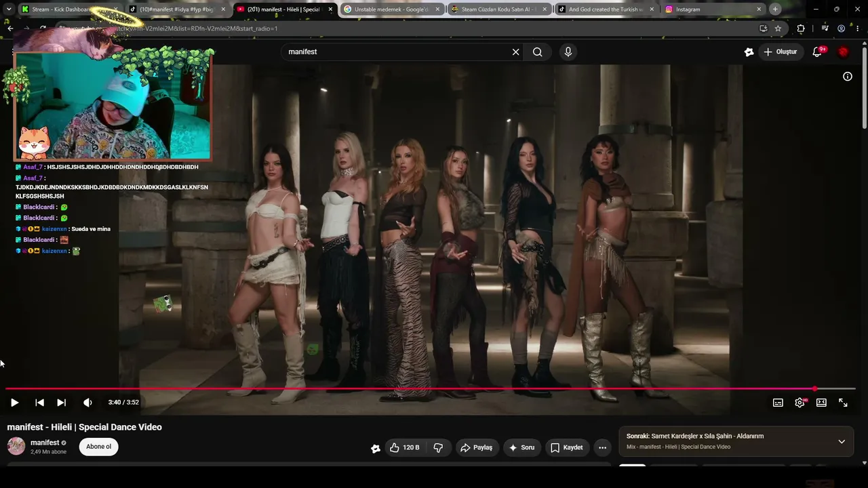
Task: Open the Chrome three-dot menu
Action: point(858,28)
